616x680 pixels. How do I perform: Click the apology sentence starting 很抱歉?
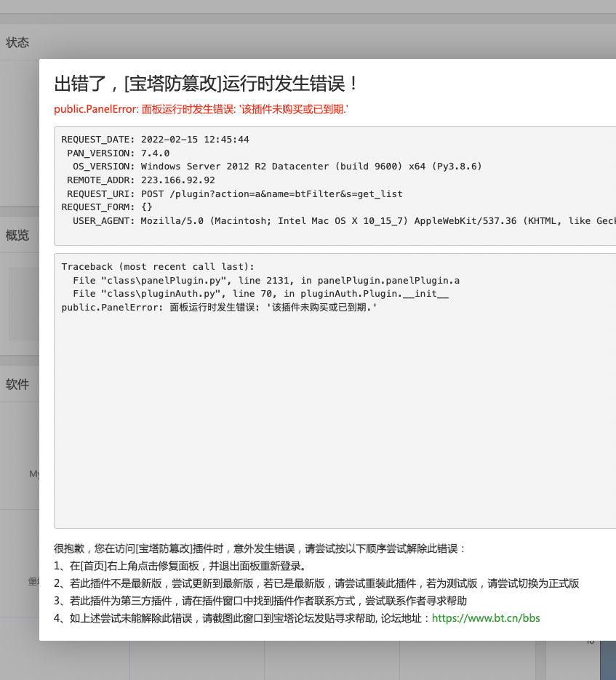260,548
